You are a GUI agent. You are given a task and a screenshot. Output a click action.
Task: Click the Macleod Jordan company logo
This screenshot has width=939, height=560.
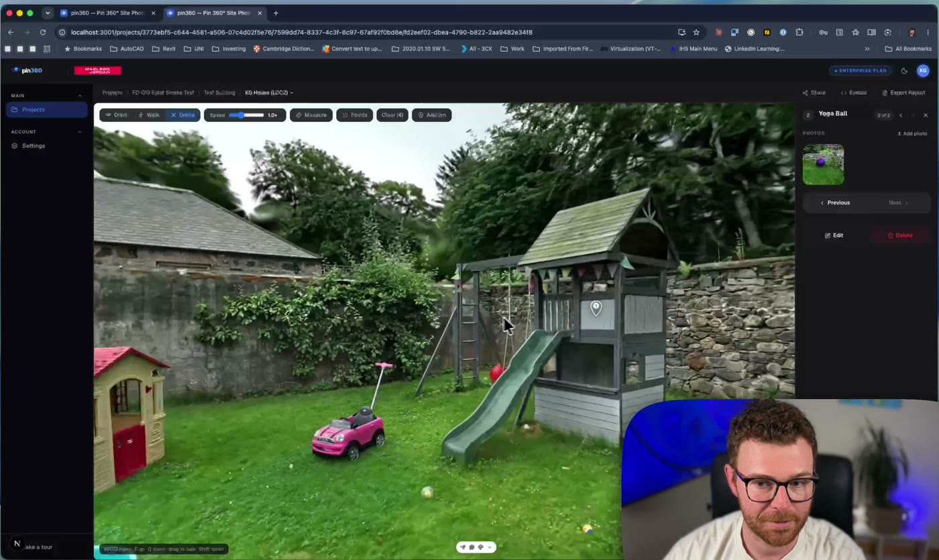[98, 70]
